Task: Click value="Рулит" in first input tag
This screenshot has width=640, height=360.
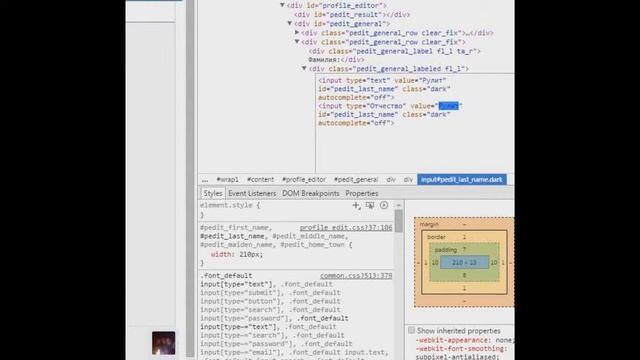Action: 420,80
